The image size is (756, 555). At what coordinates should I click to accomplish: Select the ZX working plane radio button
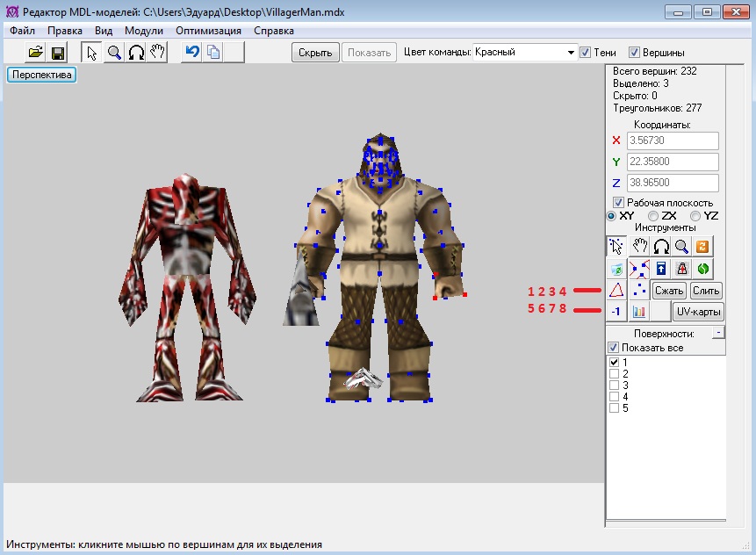tap(652, 216)
